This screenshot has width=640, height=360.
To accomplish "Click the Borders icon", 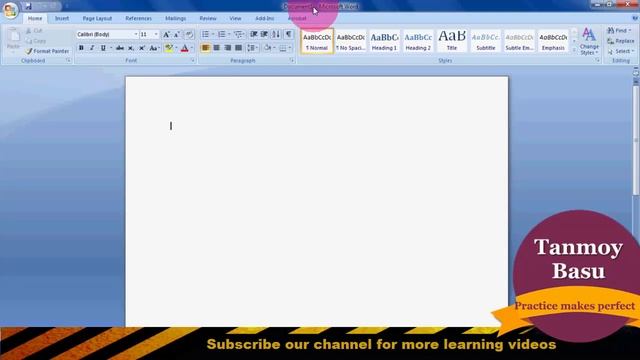I will [x=283, y=48].
